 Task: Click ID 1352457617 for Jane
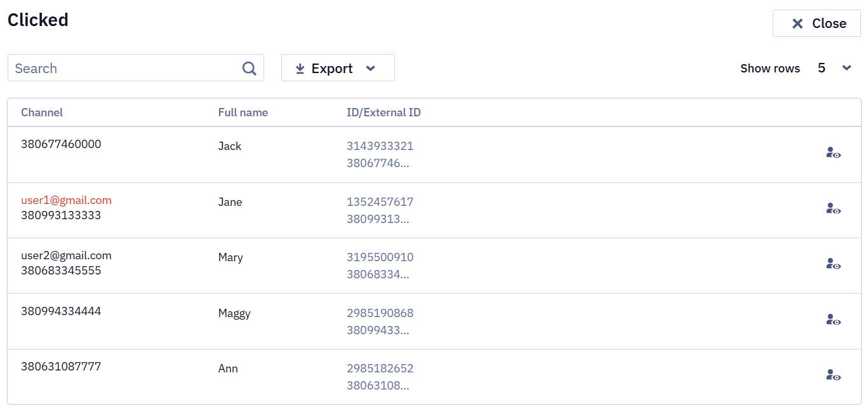[380, 202]
